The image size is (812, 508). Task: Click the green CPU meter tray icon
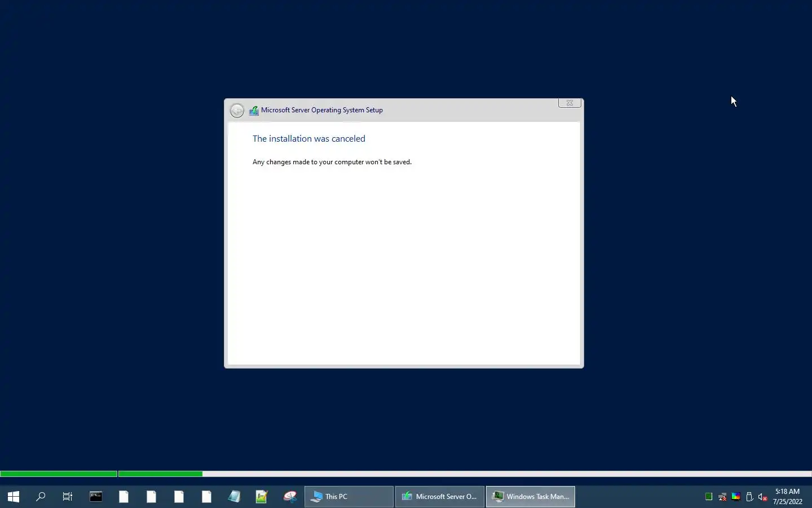point(709,497)
